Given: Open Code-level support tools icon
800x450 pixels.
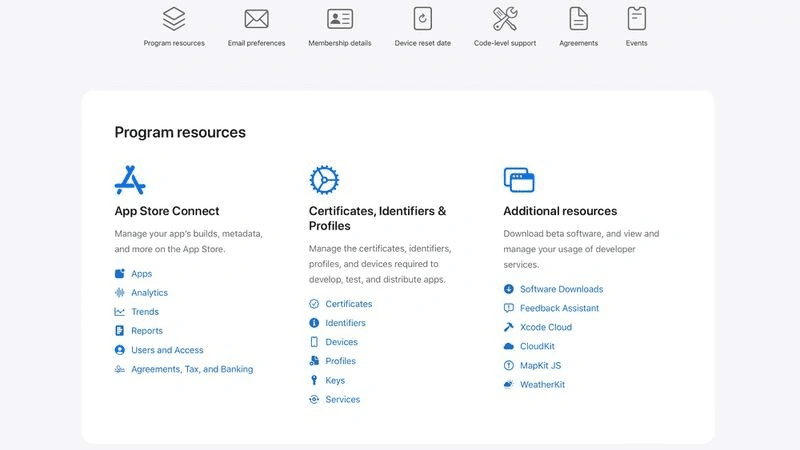Looking at the screenshot, I should [x=505, y=18].
